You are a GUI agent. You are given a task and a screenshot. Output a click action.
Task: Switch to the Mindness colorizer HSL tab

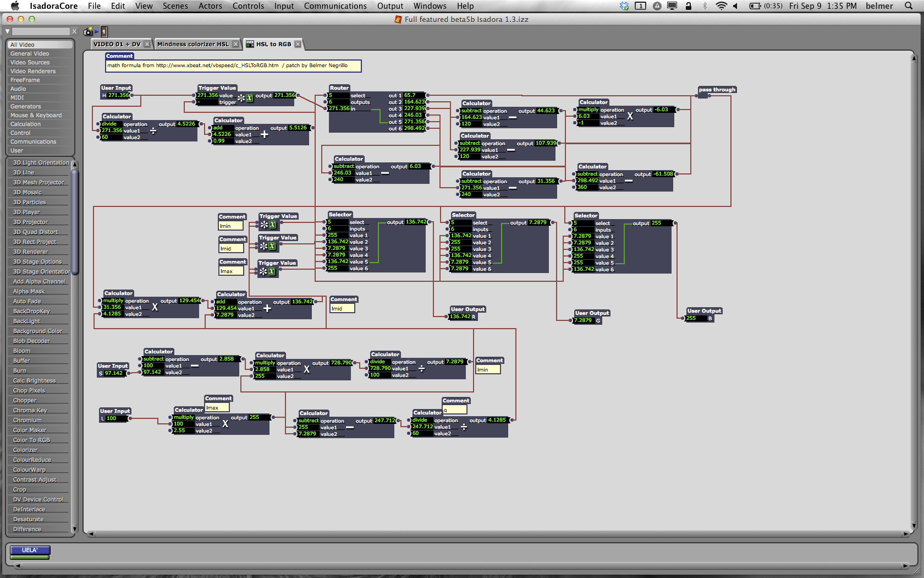pyautogui.click(x=193, y=44)
